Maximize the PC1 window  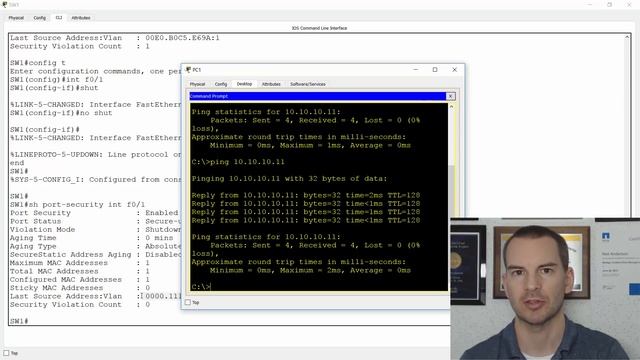click(435, 70)
